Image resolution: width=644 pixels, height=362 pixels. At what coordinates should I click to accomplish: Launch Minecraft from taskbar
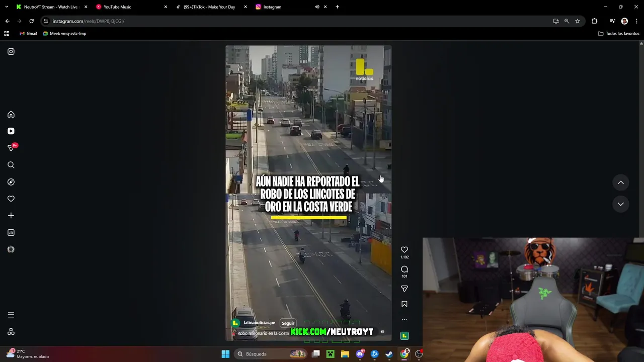[x=330, y=354]
